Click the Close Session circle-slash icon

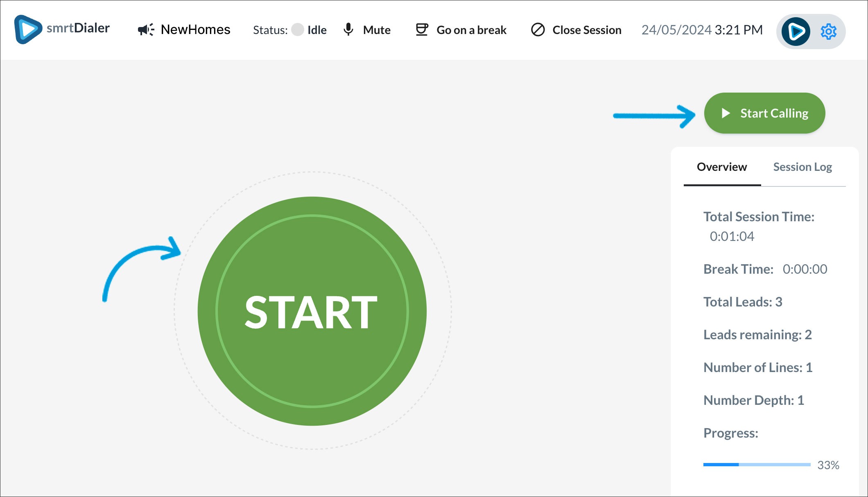[538, 30]
